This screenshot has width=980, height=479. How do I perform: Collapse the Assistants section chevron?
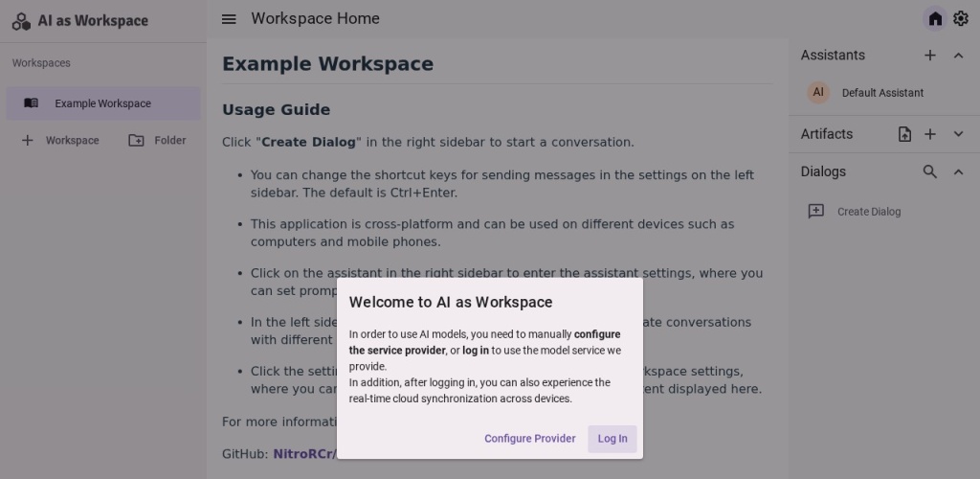click(958, 55)
